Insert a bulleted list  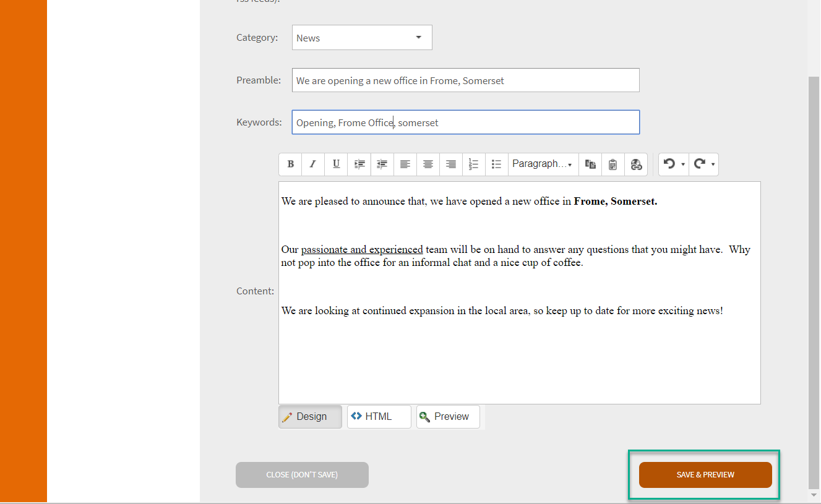pyautogui.click(x=496, y=164)
